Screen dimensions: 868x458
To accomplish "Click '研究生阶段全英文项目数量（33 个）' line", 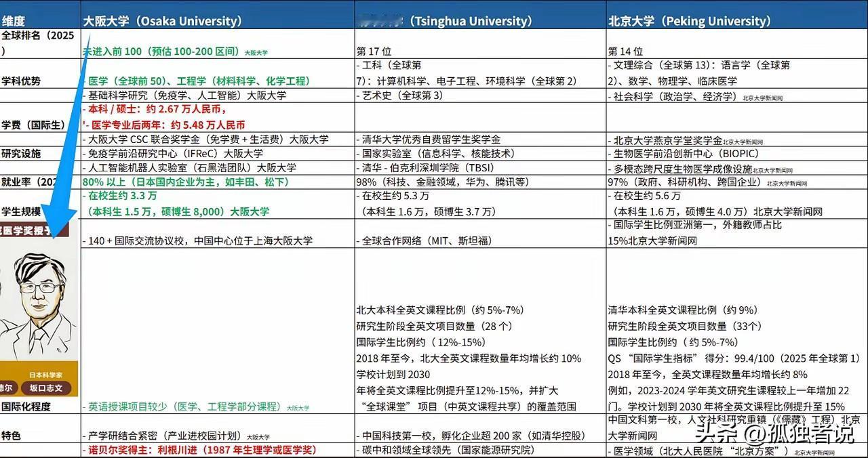I will click(686, 326).
